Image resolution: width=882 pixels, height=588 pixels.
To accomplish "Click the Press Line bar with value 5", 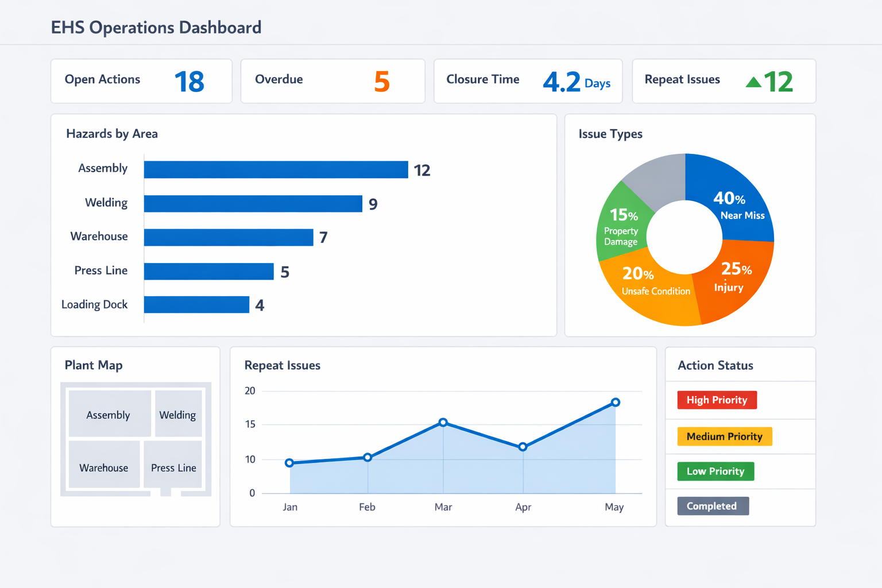I will pyautogui.click(x=209, y=271).
